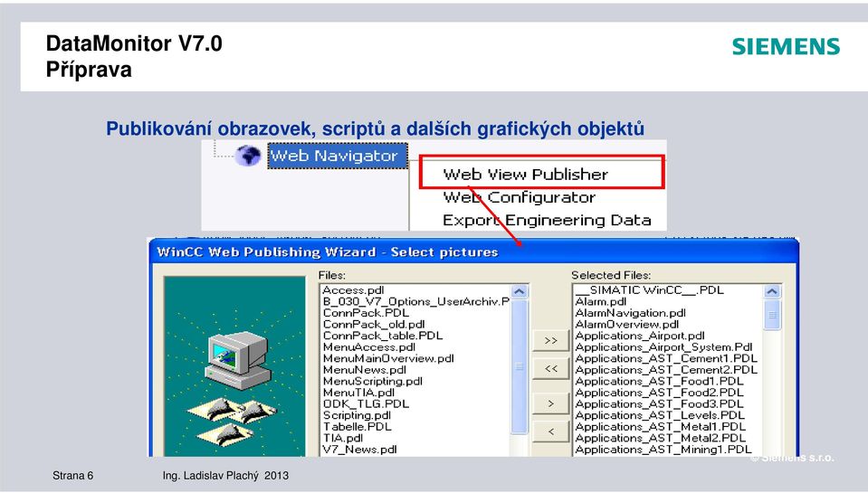
Task: Remove selected file with the < button
Action: pos(551,431)
